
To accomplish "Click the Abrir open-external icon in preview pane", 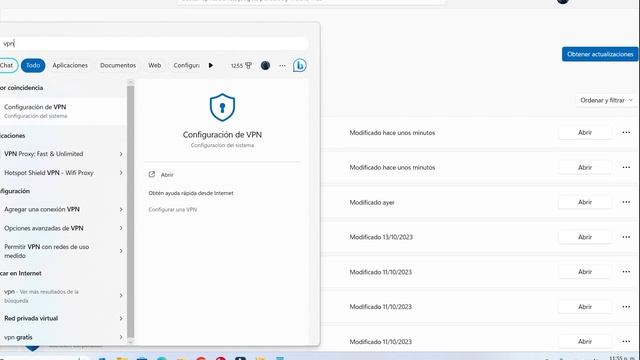I will (152, 174).
